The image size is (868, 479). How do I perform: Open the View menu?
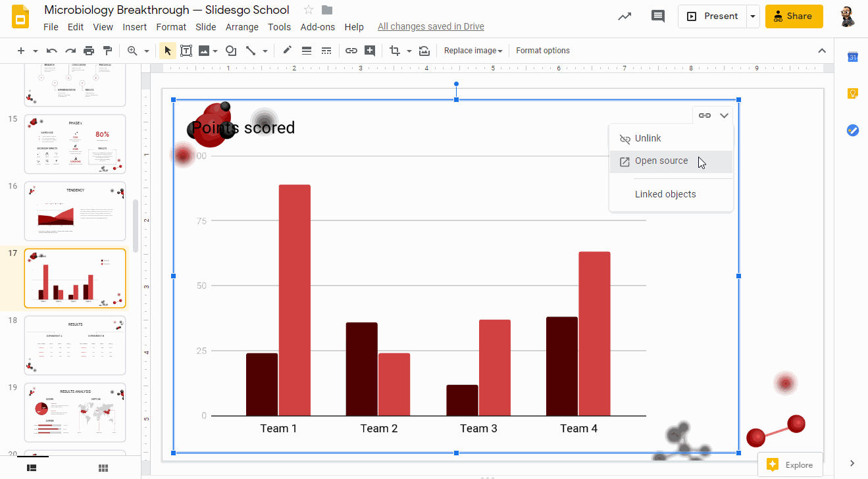tap(103, 27)
